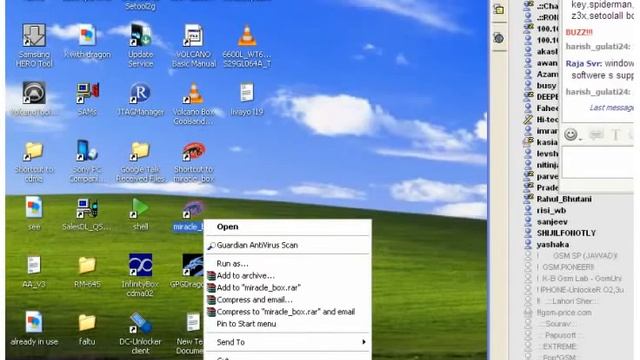640x360 pixels.
Task: Expand the Send To submenu
Action: (287, 342)
